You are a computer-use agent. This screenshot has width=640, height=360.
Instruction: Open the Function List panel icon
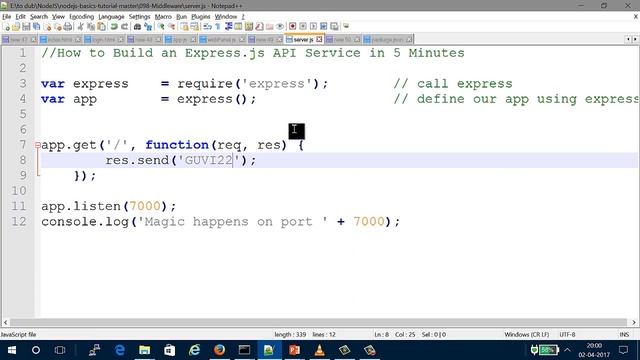click(259, 27)
